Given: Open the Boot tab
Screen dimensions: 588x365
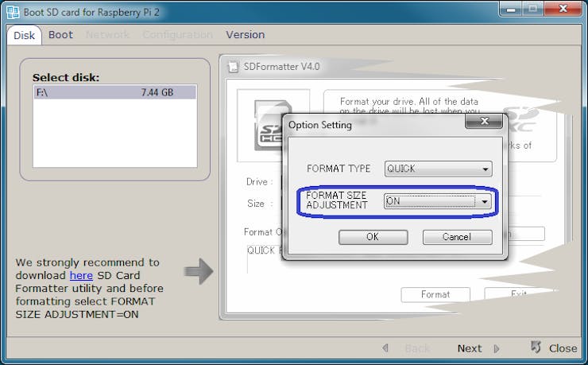Looking at the screenshot, I should [60, 35].
